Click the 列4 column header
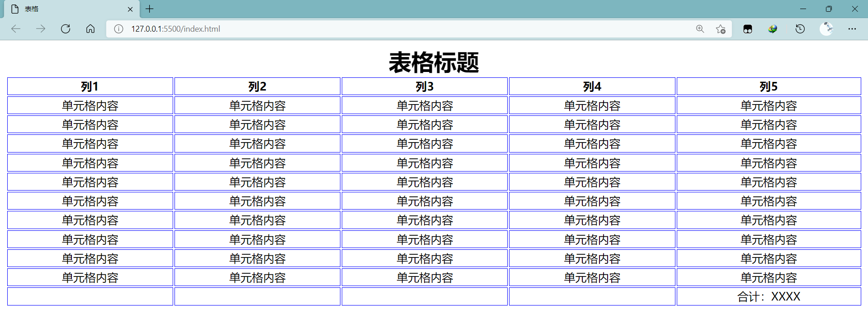This screenshot has height=315, width=868. point(592,86)
